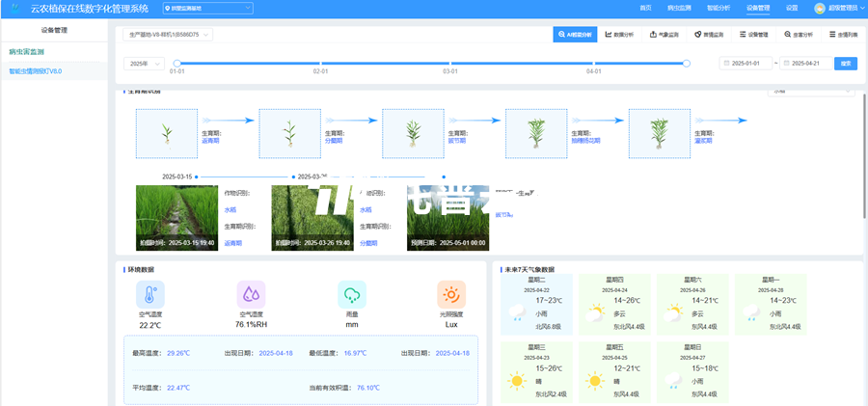This screenshot has height=406, width=868.
Task: Expand the 超级管理员 account menu arrow
Action: tap(861, 9)
